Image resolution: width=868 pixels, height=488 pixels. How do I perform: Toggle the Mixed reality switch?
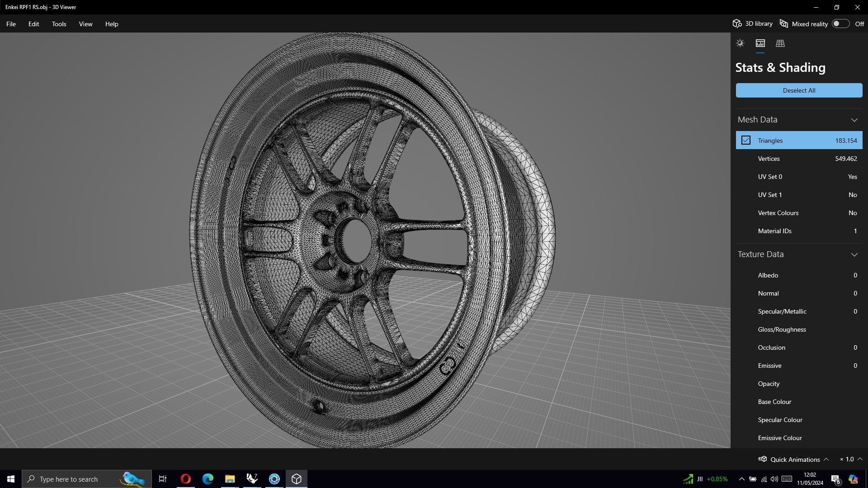(840, 24)
